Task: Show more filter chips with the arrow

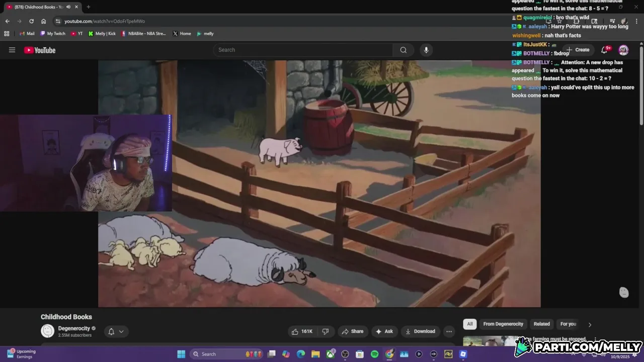Action: (590, 324)
